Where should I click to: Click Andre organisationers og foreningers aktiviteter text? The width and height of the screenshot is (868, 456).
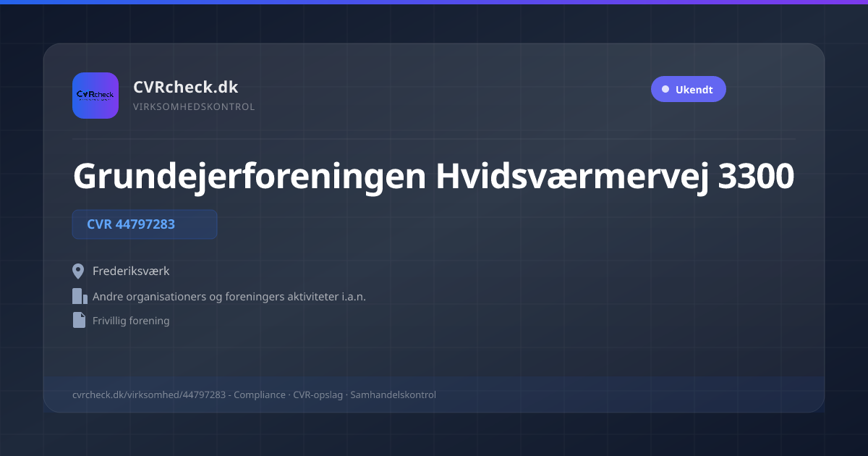tap(229, 297)
